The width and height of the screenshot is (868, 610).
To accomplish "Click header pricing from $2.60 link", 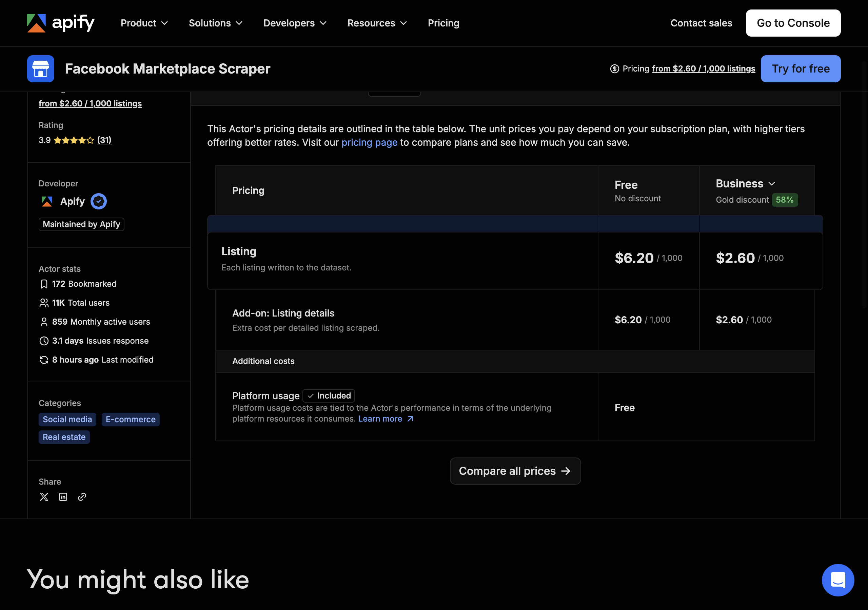I will tap(704, 69).
